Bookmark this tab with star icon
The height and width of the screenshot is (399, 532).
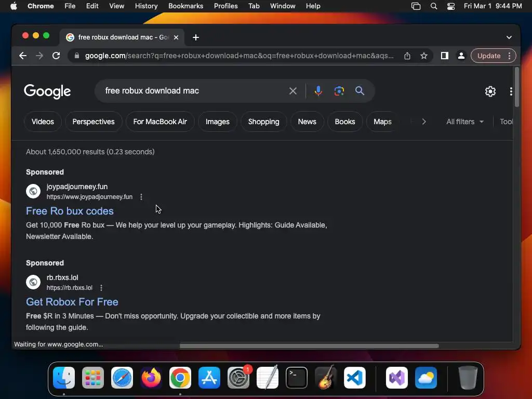(x=424, y=56)
